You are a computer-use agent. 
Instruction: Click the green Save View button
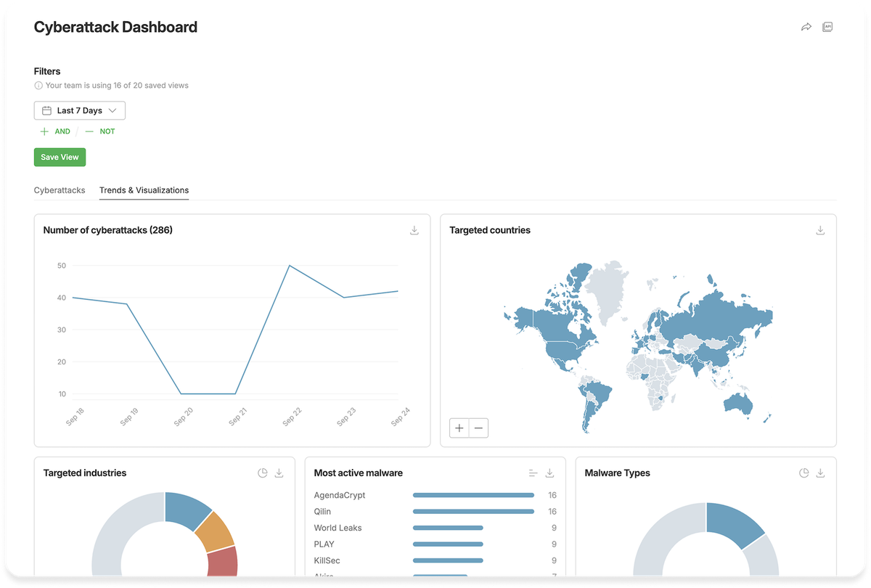[x=60, y=158]
